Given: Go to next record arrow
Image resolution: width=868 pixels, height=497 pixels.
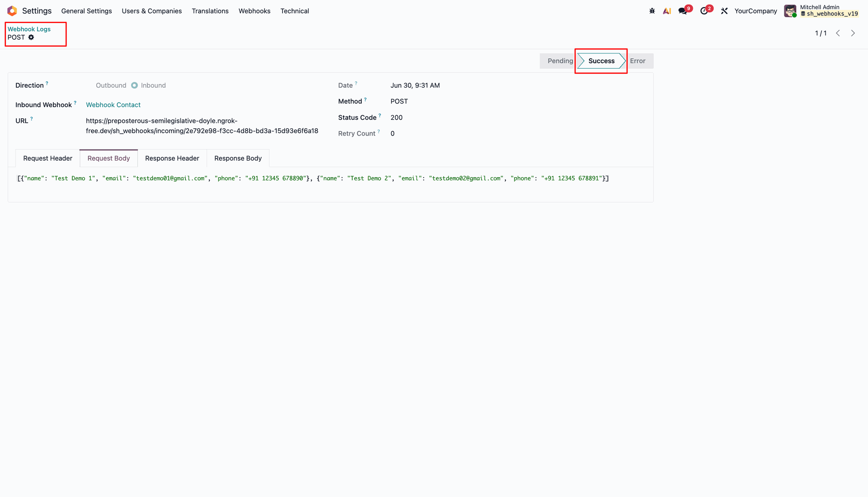Looking at the screenshot, I should 853,33.
